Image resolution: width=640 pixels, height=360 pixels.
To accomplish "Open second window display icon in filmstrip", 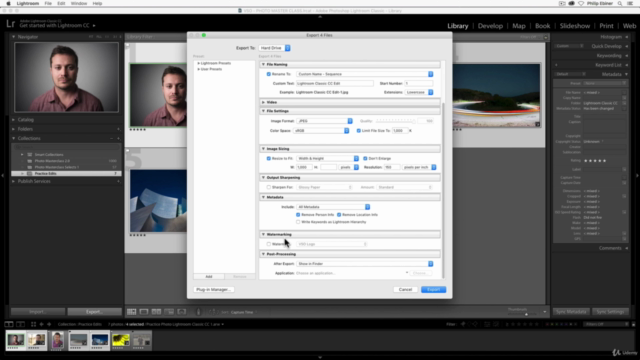I will pyautogui.click(x=20, y=324).
